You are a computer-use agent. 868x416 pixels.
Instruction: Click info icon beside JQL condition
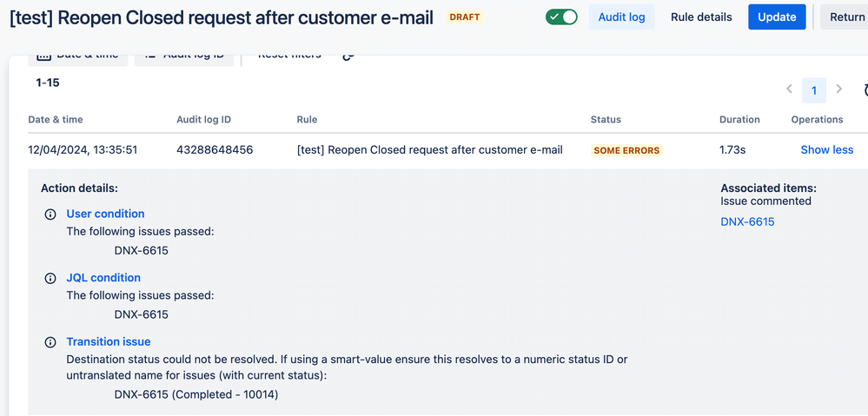50,278
